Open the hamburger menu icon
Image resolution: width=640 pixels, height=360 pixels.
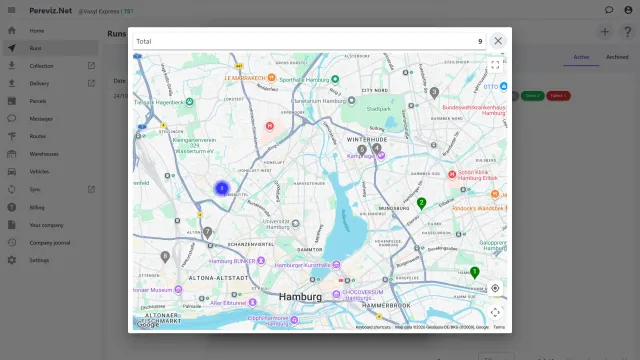click(x=11, y=10)
